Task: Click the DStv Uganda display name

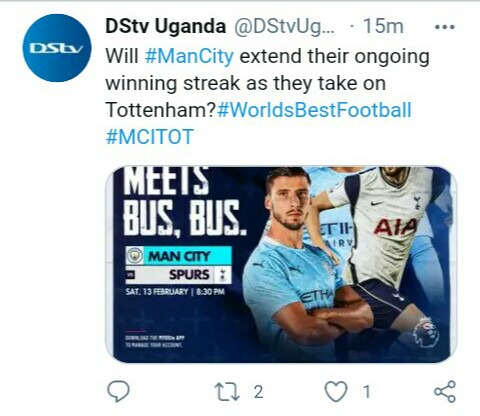Action: click(165, 26)
